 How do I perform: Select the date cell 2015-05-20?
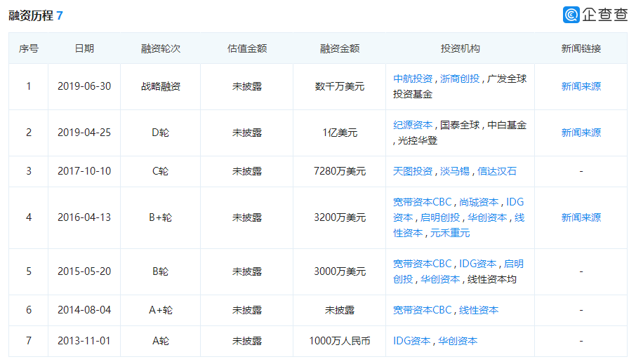[x=84, y=271]
